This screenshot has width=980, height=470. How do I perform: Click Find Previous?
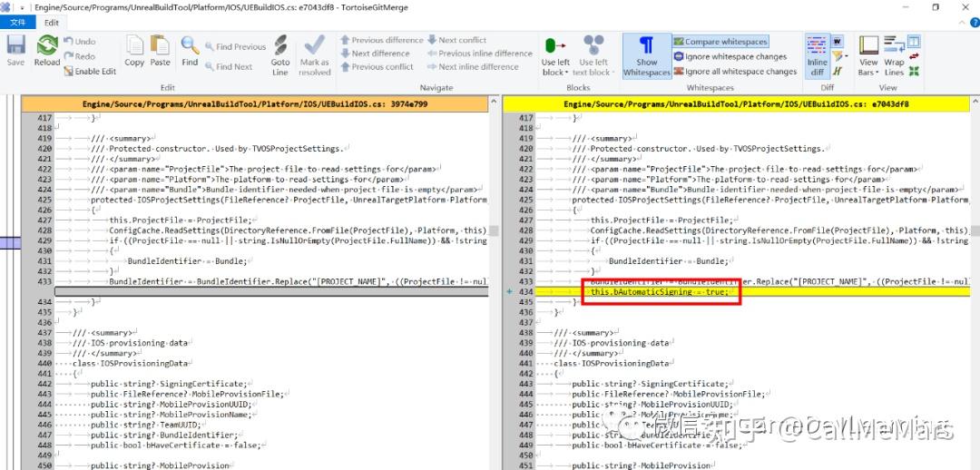click(x=235, y=47)
